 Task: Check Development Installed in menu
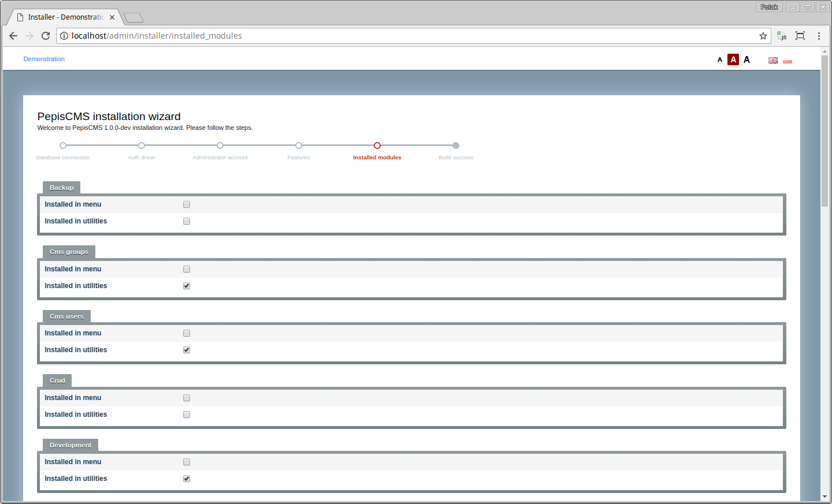click(x=187, y=462)
